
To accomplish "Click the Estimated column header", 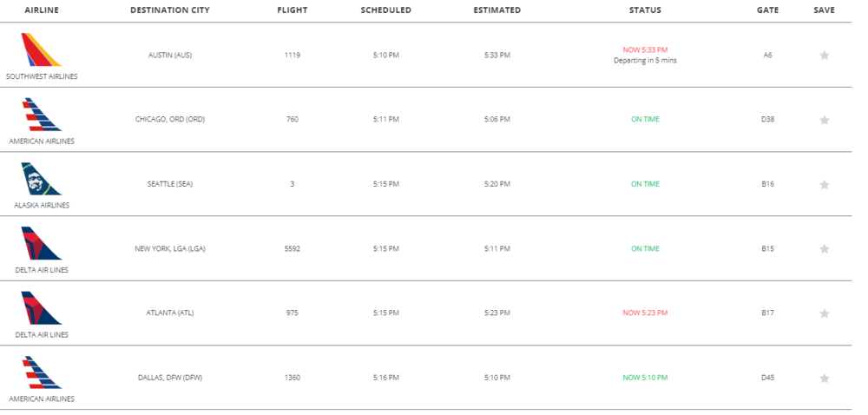I will pyautogui.click(x=497, y=10).
